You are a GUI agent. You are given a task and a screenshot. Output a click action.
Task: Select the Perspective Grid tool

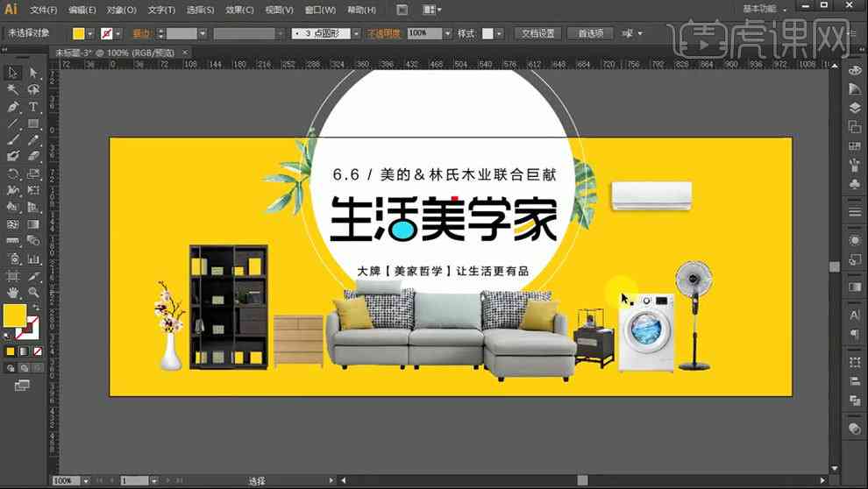coord(33,208)
